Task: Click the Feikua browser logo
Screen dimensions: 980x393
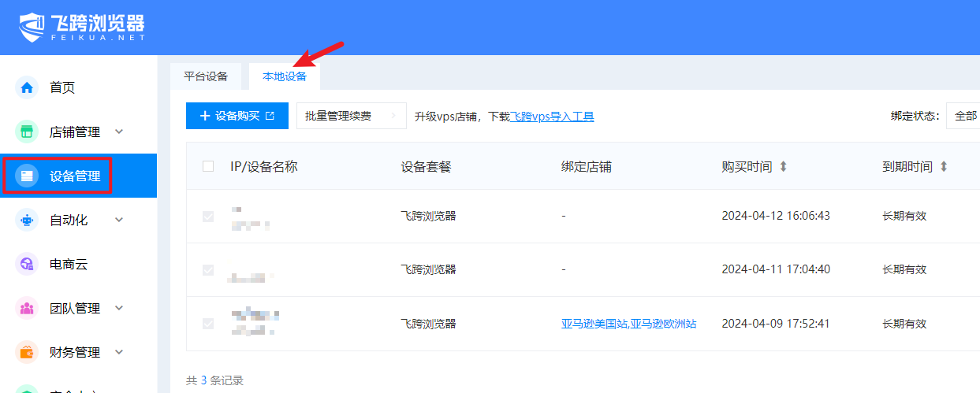Action: (x=82, y=28)
